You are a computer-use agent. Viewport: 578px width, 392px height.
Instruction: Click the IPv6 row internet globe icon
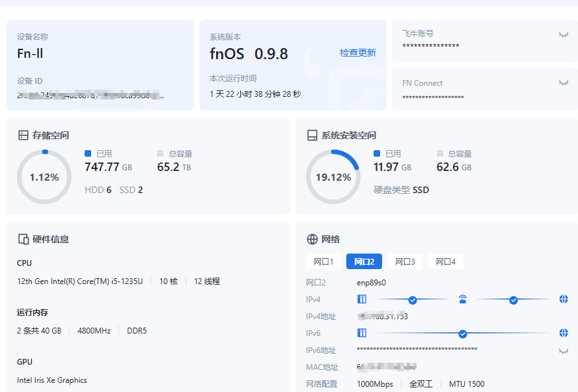(564, 333)
